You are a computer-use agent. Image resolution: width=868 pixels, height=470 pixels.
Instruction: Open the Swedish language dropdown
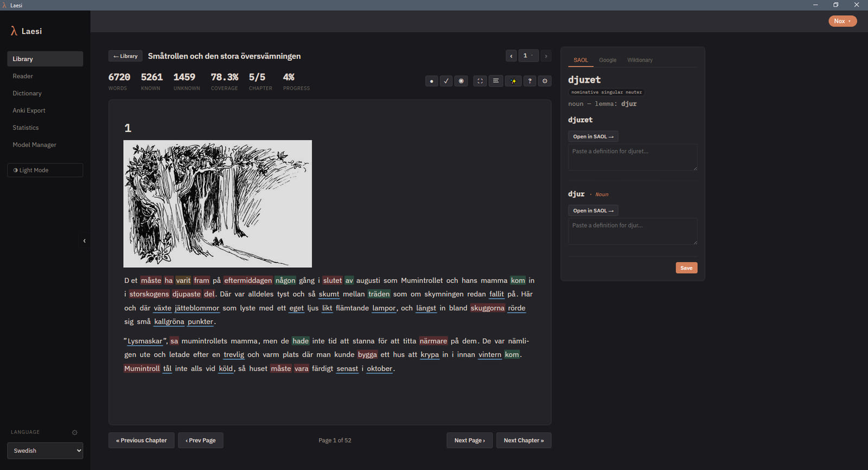45,451
